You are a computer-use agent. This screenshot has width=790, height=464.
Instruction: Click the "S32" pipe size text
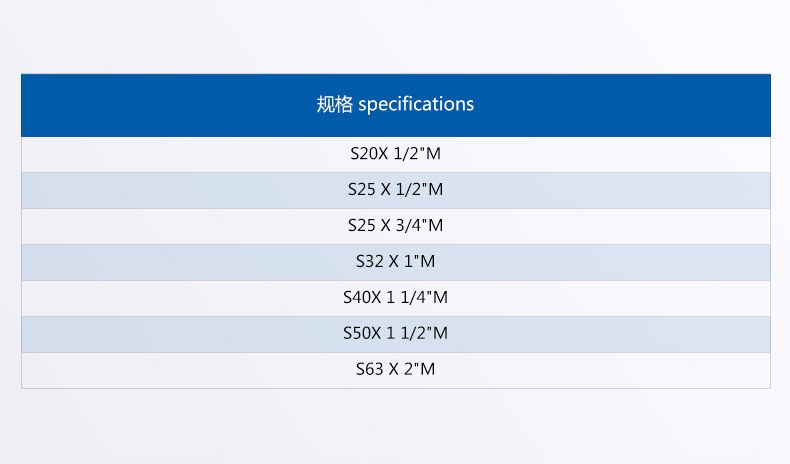point(369,262)
